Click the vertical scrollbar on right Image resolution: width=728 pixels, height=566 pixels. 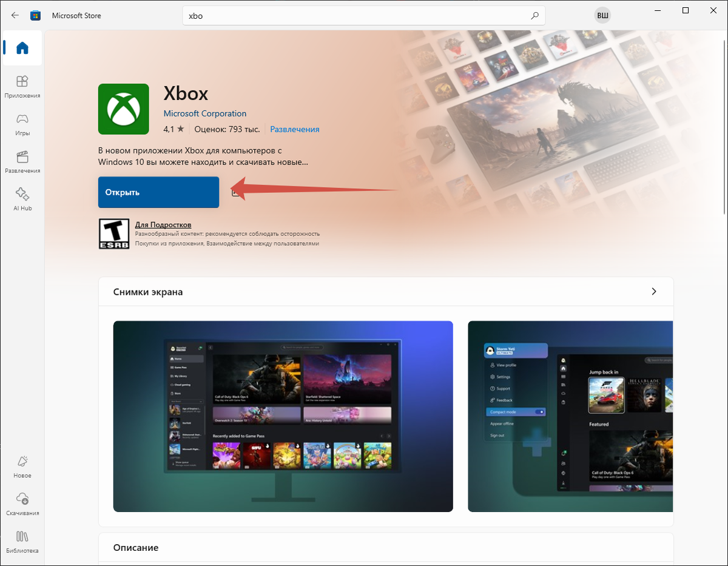pyautogui.click(x=724, y=127)
